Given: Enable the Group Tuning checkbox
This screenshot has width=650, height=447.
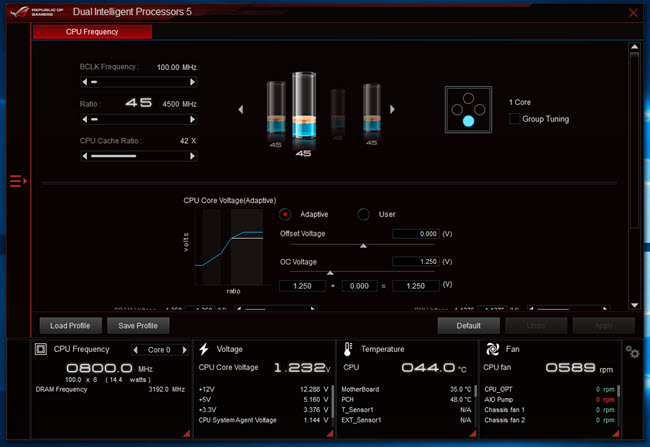Looking at the screenshot, I should [x=514, y=119].
